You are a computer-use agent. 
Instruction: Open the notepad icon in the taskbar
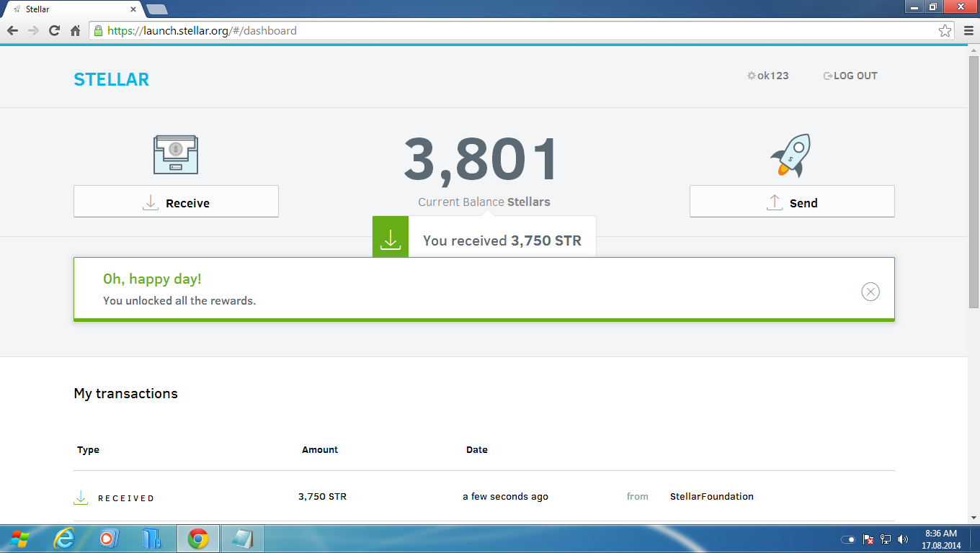(x=243, y=539)
